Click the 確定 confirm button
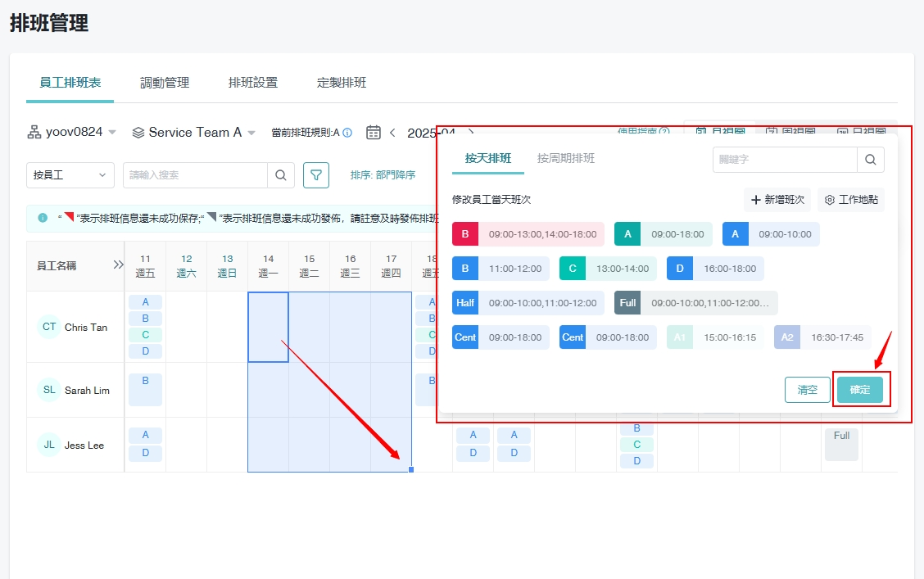The width and height of the screenshot is (924, 579). (860, 390)
